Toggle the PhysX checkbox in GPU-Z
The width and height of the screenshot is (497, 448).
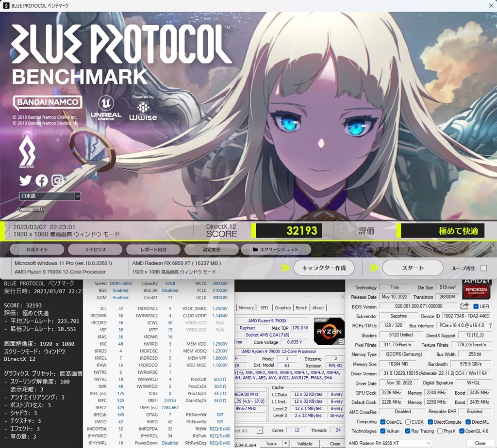[x=440, y=431]
